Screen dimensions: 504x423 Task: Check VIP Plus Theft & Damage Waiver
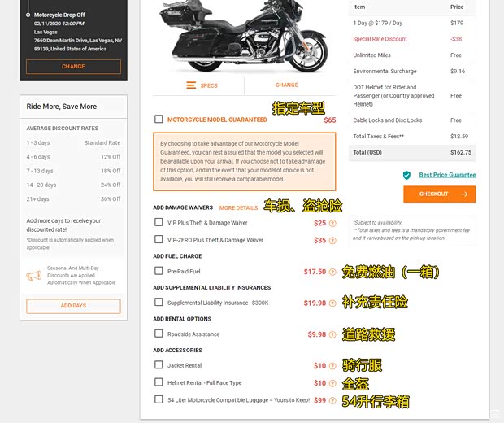159,222
